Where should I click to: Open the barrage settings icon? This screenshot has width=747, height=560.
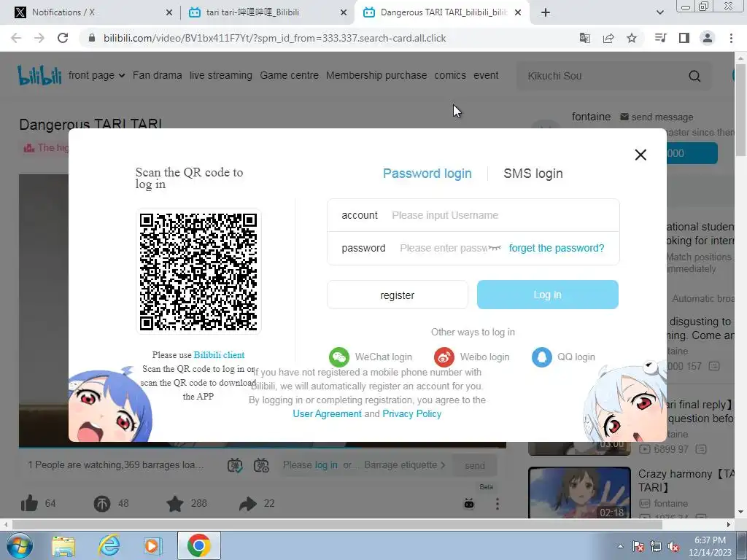(x=261, y=465)
